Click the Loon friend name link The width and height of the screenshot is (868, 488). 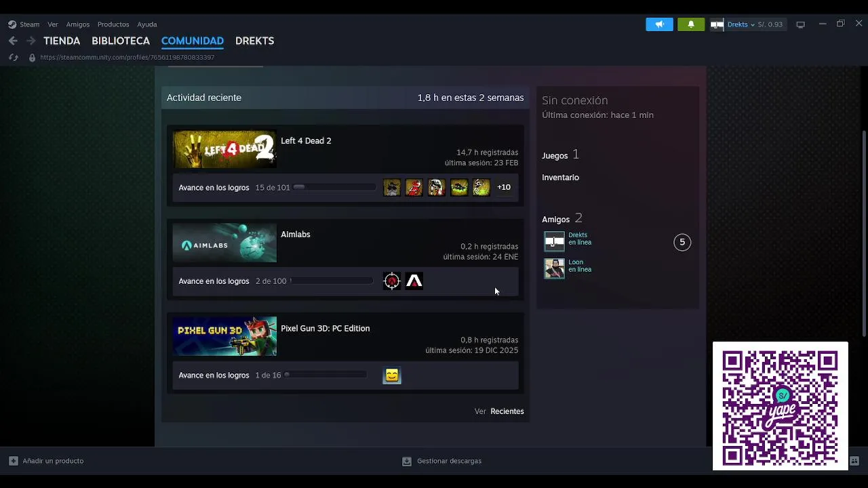click(x=576, y=262)
